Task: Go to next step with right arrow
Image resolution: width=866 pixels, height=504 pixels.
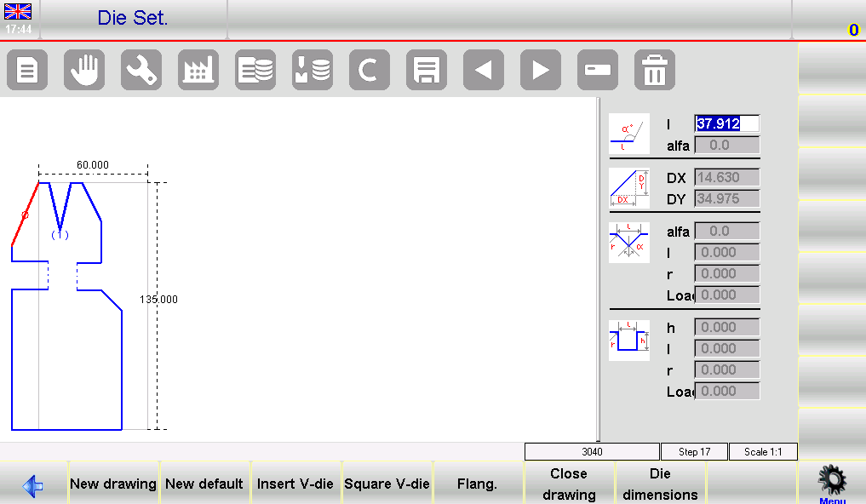Action: [541, 70]
